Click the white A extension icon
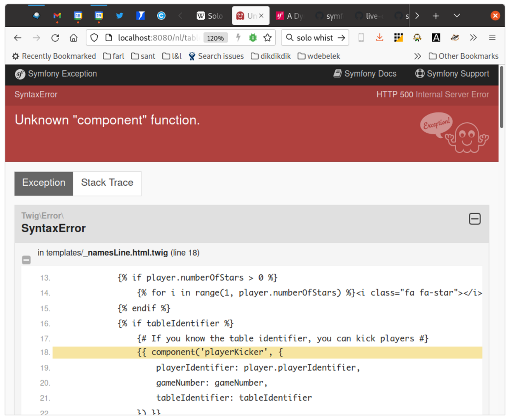 pos(436,38)
